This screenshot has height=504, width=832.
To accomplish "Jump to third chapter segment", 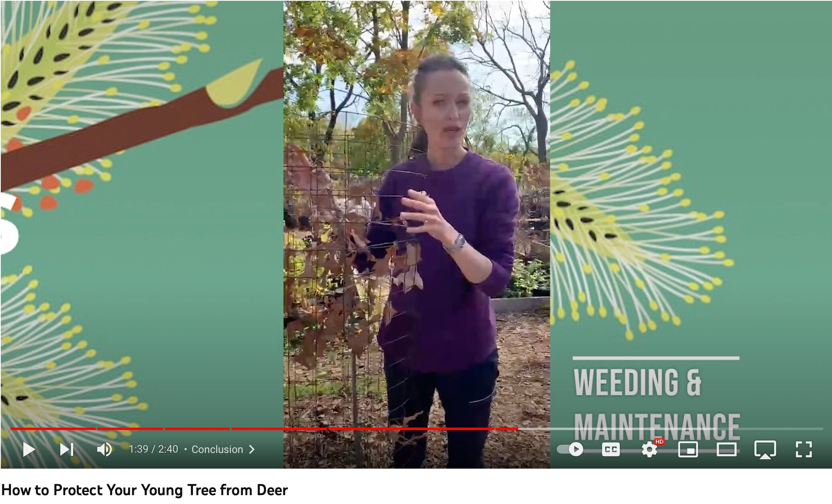I will (x=197, y=429).
